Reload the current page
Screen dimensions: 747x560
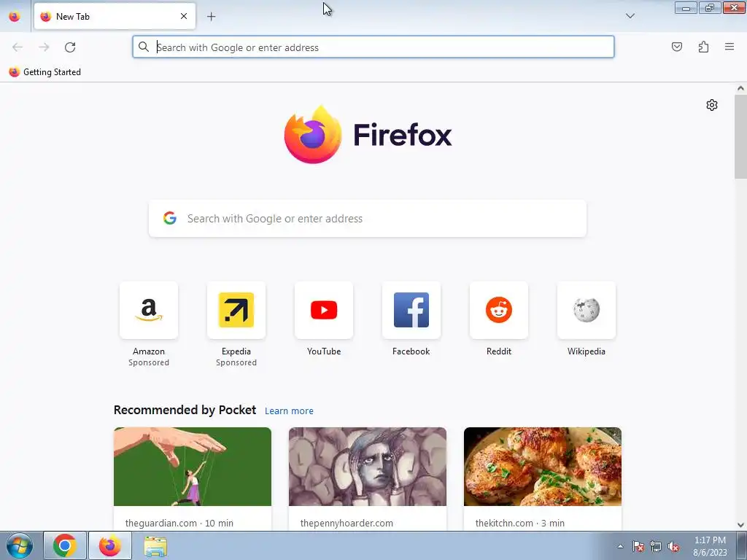(x=70, y=47)
